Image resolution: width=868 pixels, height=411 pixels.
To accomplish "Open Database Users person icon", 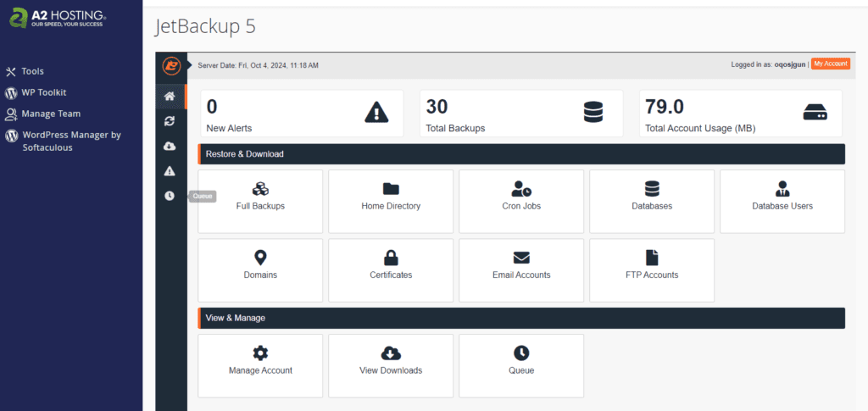I will (782, 189).
